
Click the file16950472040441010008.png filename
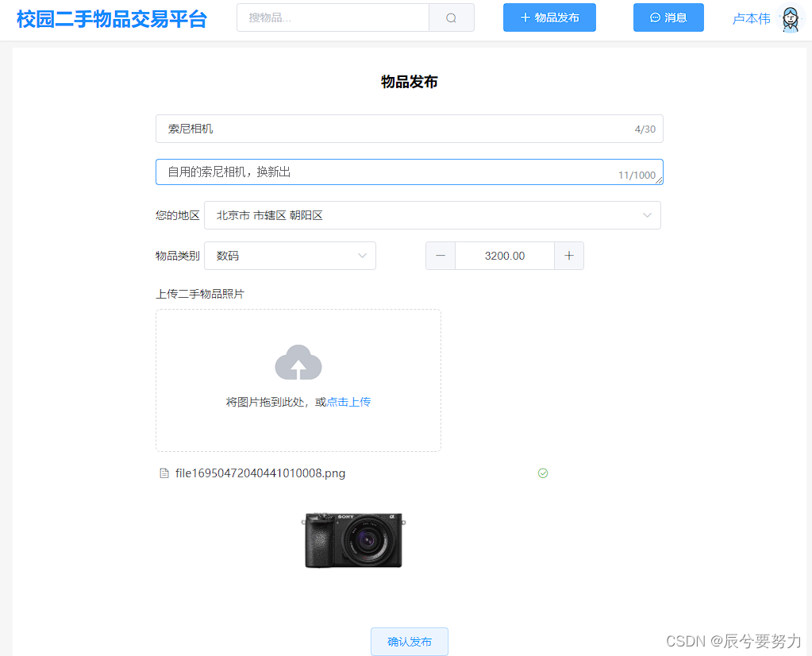click(x=260, y=473)
